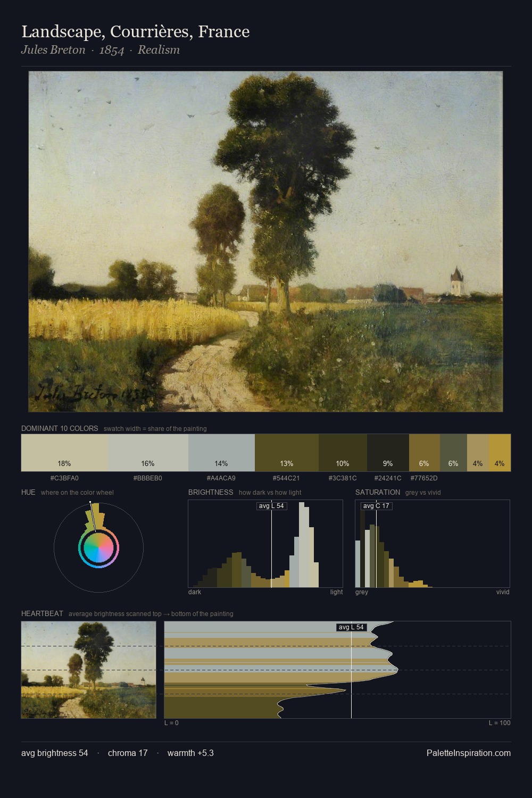Click the 9% near-black swatch
The image size is (532, 798).
pyautogui.click(x=388, y=453)
